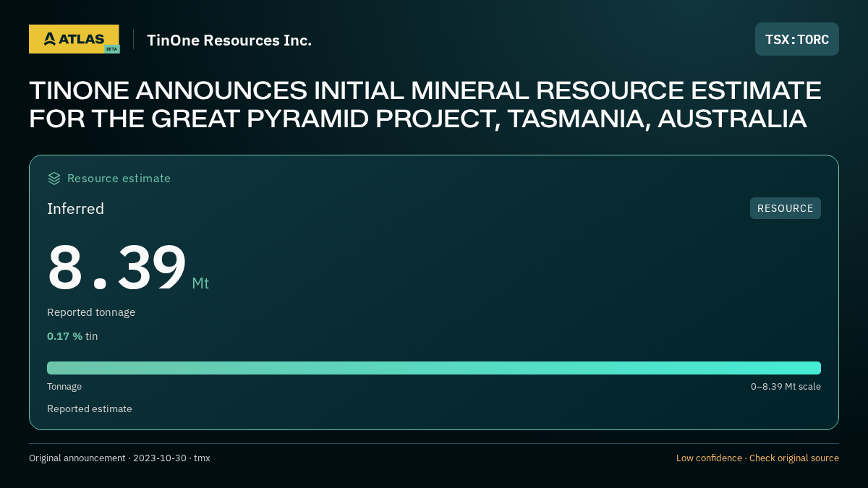Click the 'Tonnage' label under the bar
The height and width of the screenshot is (488, 868).
64,387
